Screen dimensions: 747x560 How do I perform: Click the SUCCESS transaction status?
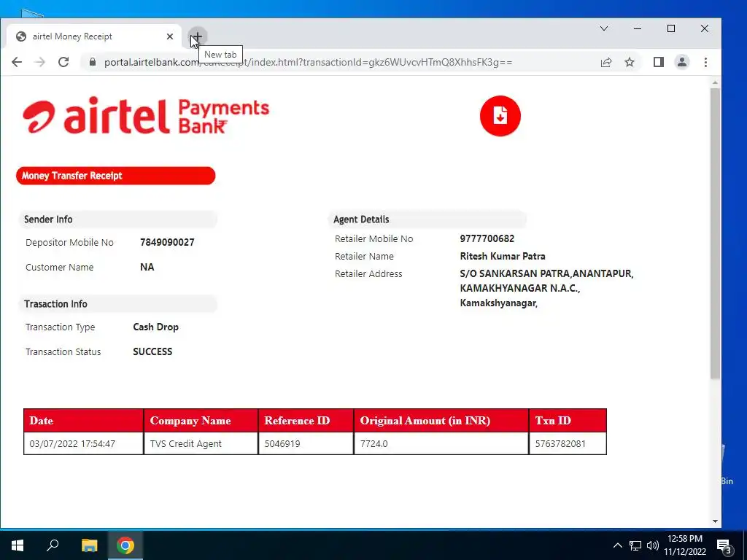tap(152, 352)
